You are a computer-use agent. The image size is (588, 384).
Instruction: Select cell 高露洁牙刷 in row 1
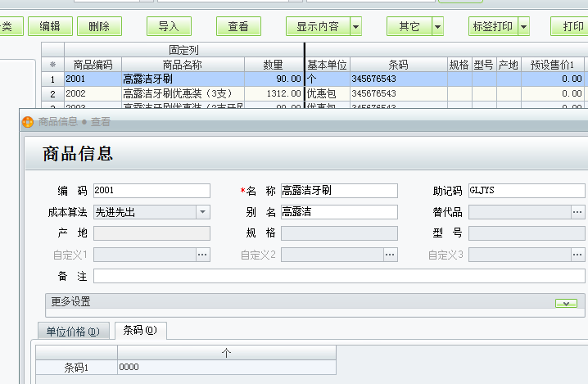(183, 79)
